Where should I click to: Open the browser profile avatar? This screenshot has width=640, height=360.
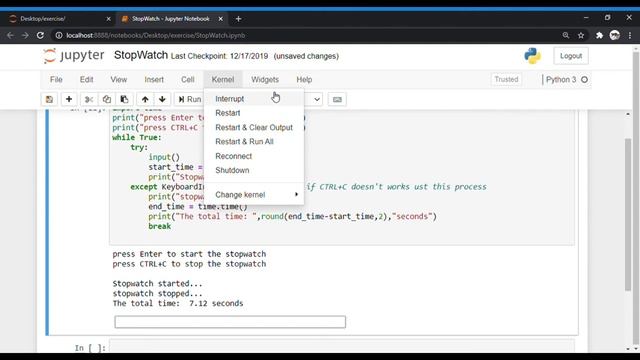point(615,36)
